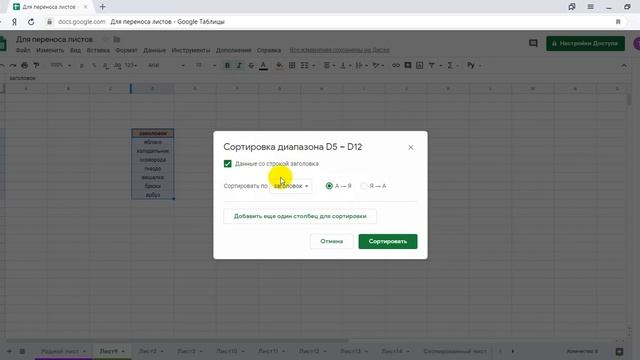Click the document folder move icon
Image resolution: width=640 pixels, height=360 pixels.
[x=117, y=40]
